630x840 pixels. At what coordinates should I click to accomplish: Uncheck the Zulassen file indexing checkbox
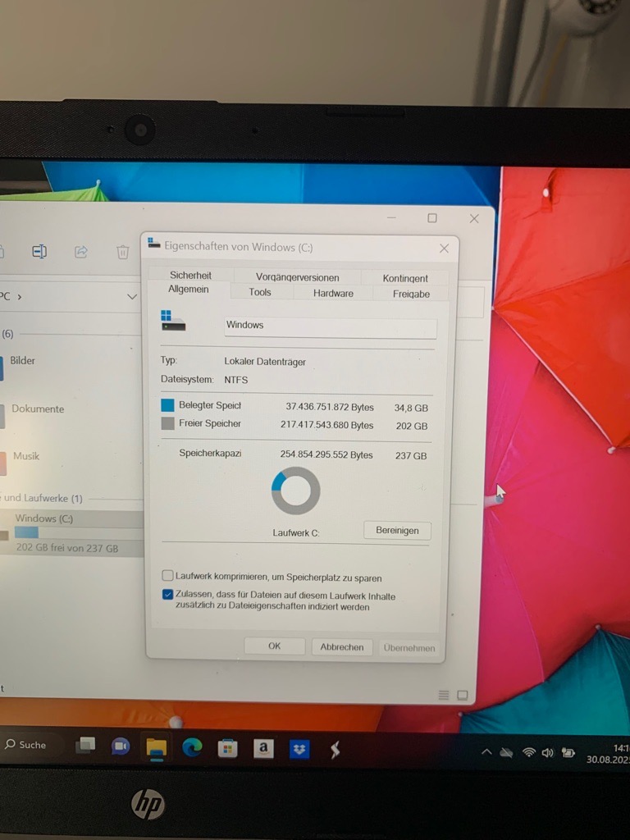pyautogui.click(x=167, y=595)
